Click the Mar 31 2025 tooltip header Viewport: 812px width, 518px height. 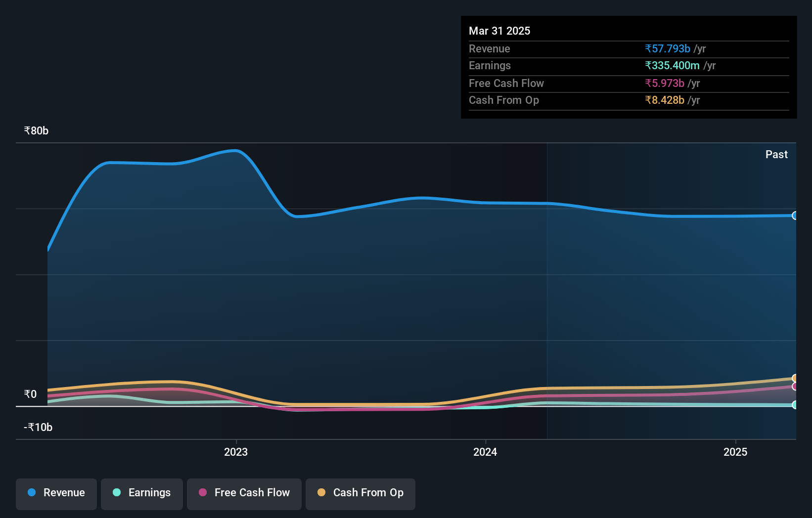[499, 31]
